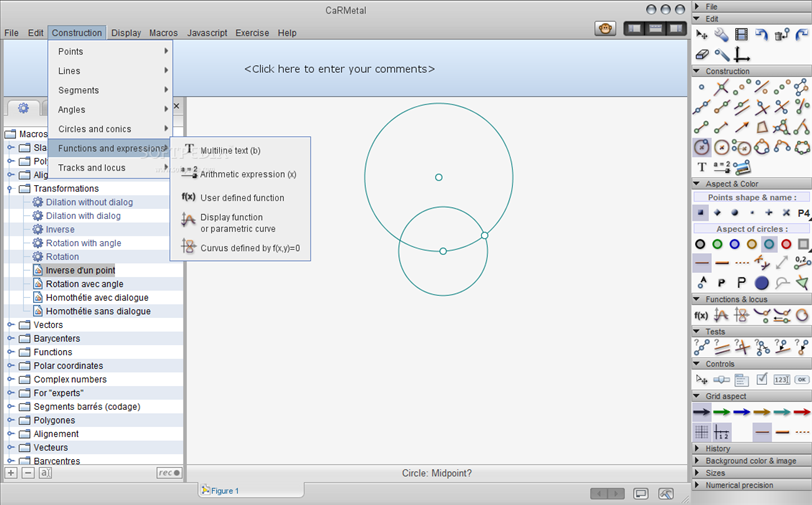
Task: Pick the Circle by center and point tool
Action: pos(702,147)
